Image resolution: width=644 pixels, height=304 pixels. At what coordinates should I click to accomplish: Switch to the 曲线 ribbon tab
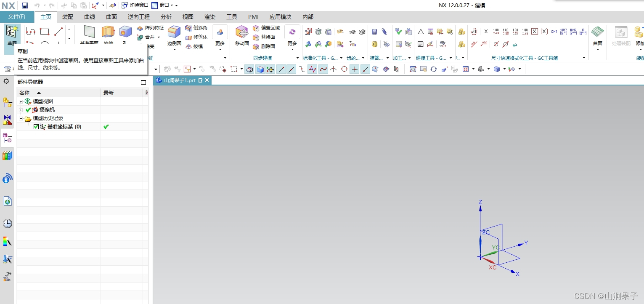click(90, 17)
